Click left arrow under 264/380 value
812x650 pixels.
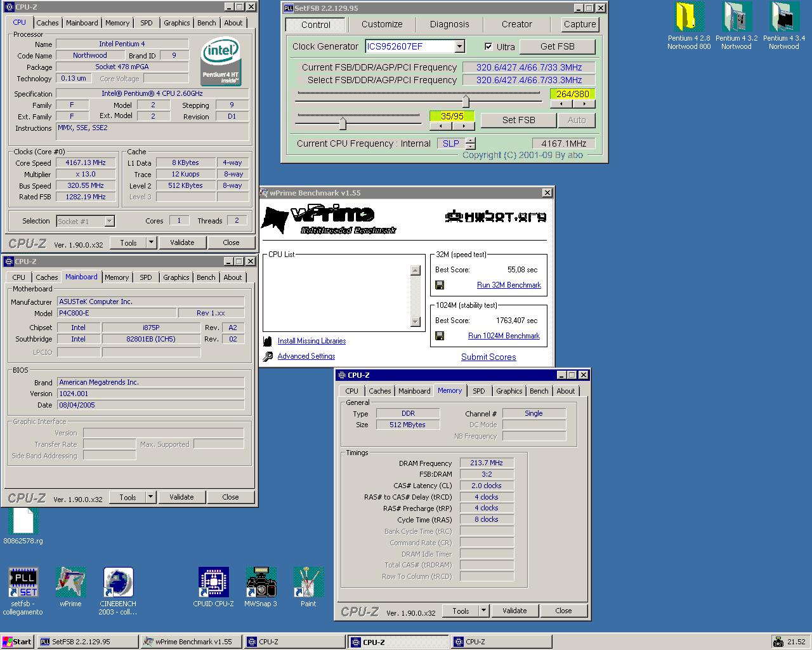tap(561, 104)
